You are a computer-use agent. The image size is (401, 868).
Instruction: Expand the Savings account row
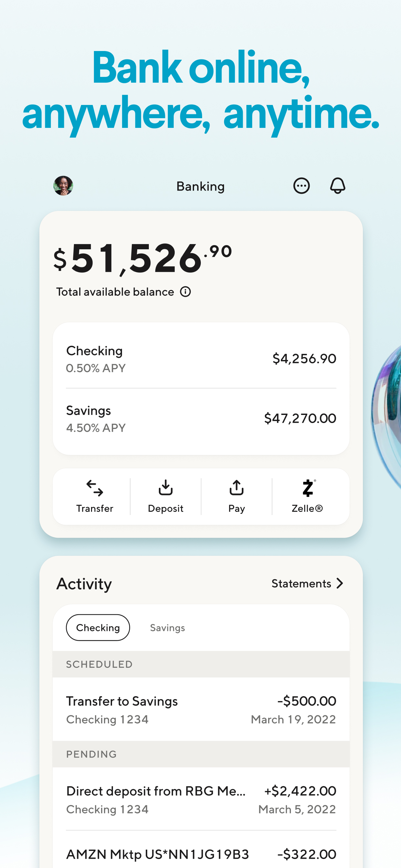(201, 418)
